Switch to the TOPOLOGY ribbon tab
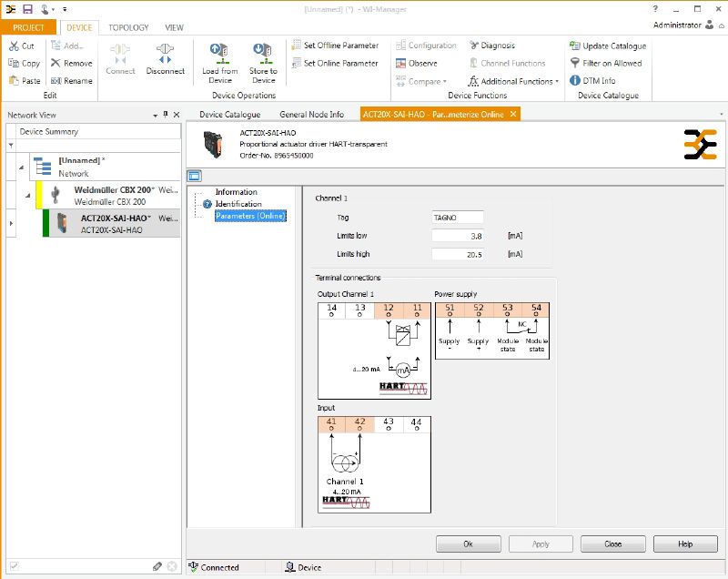Viewport: 728px width, 579px height. point(128,27)
